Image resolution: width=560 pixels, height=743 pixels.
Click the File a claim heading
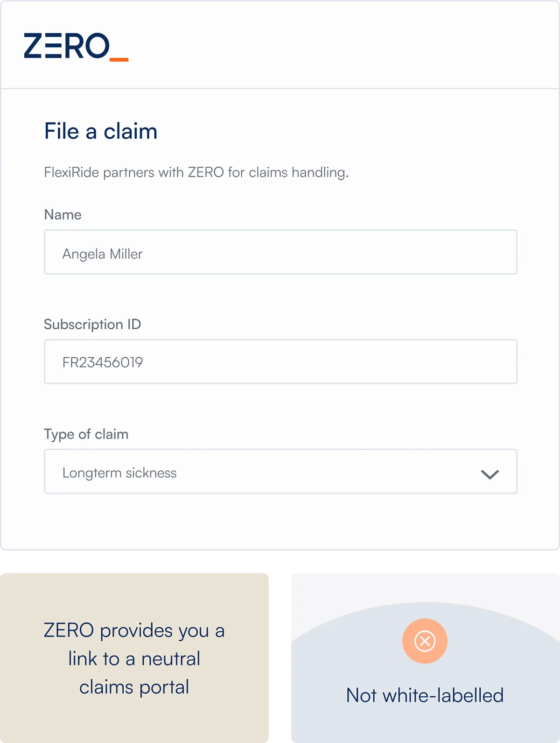click(101, 131)
